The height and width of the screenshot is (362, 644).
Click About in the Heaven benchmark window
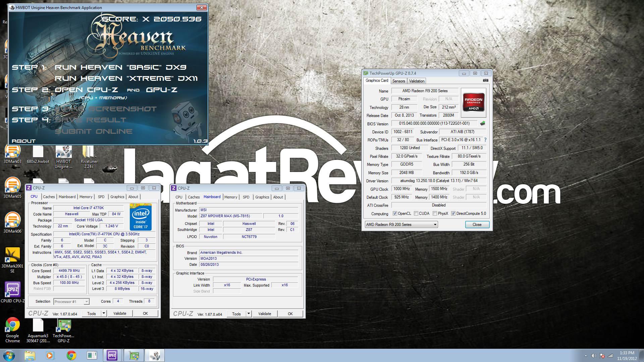coord(23,141)
